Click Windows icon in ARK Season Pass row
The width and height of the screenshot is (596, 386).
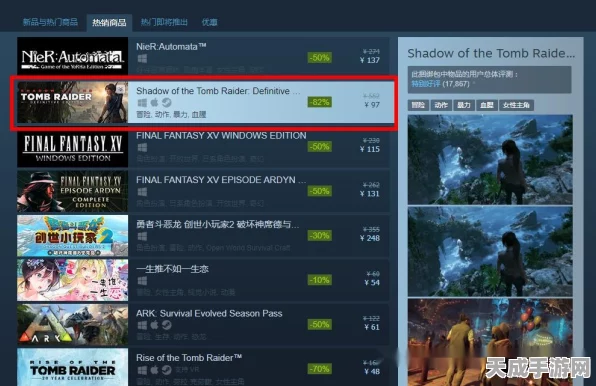pos(142,325)
